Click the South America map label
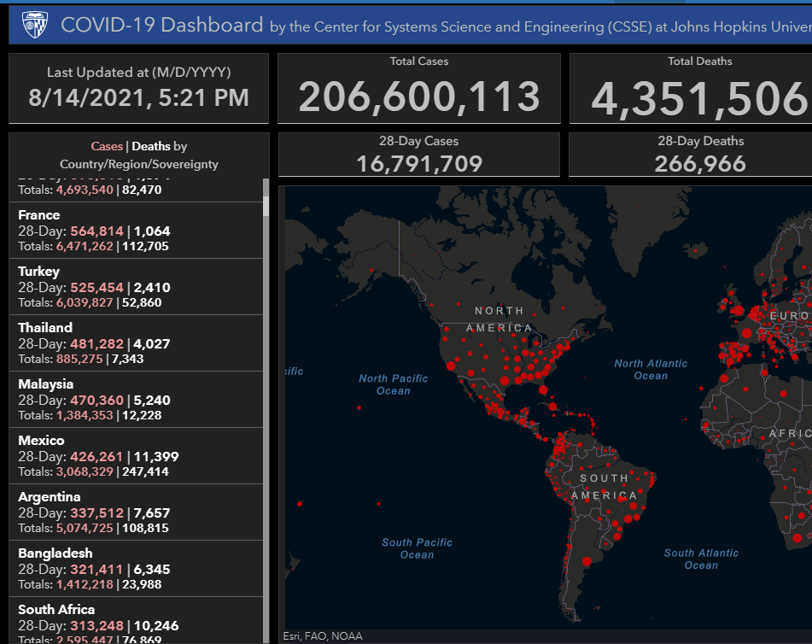812x644 pixels. (604, 487)
